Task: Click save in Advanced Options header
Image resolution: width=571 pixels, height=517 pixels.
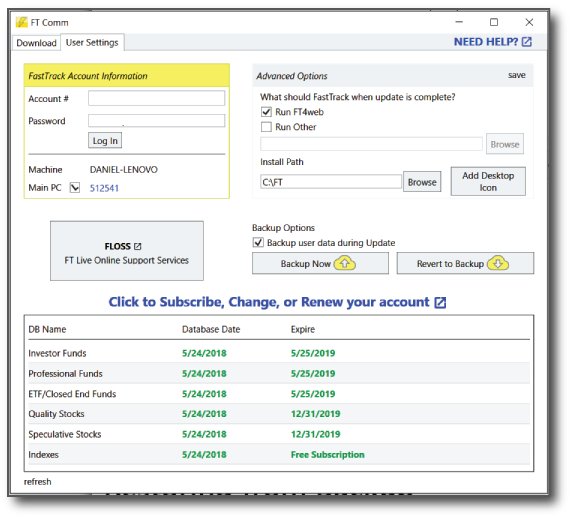Action: (517, 75)
